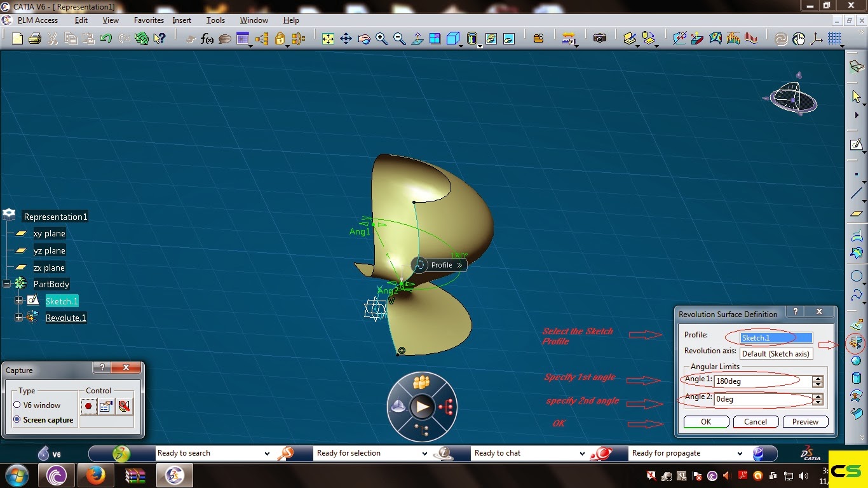Open the Insert menu
Screen dimensions: 868x488
coord(182,20)
